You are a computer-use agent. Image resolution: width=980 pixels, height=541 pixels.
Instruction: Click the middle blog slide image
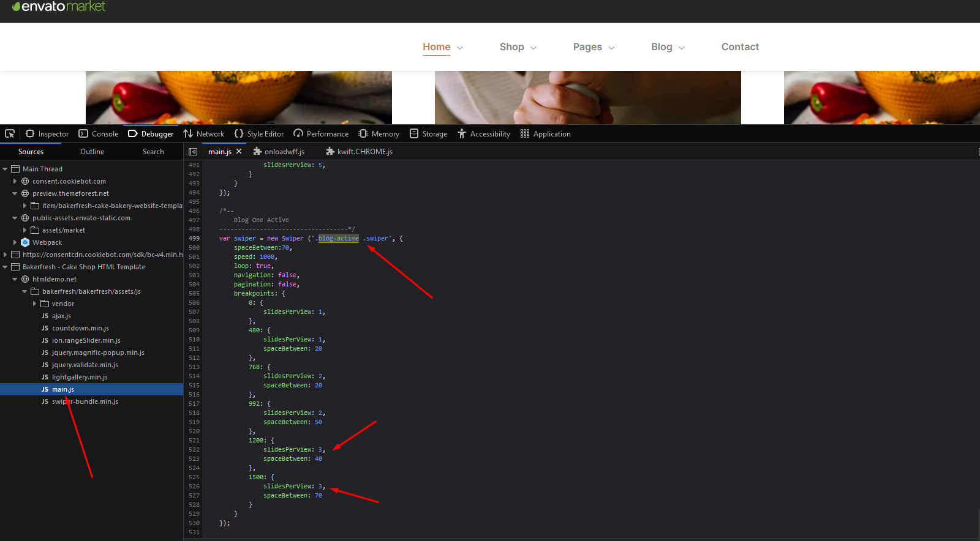[588, 97]
